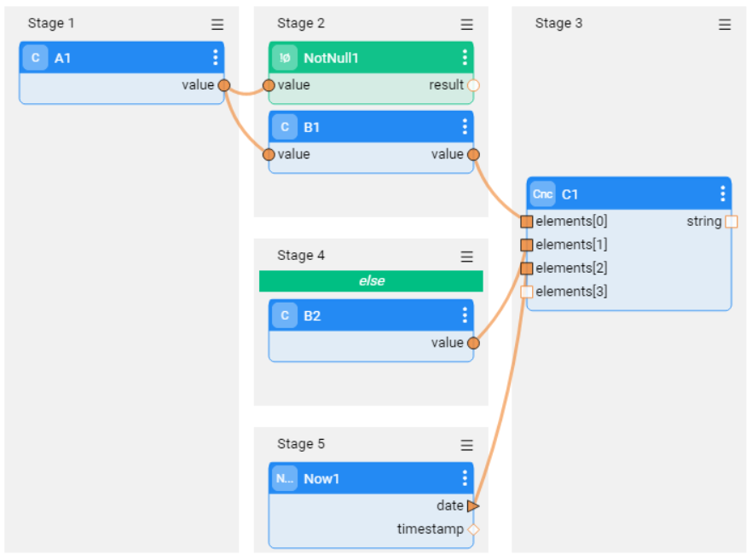Open the three-dot menu on A1 node
This screenshot has height=560, width=752.
[x=216, y=58]
